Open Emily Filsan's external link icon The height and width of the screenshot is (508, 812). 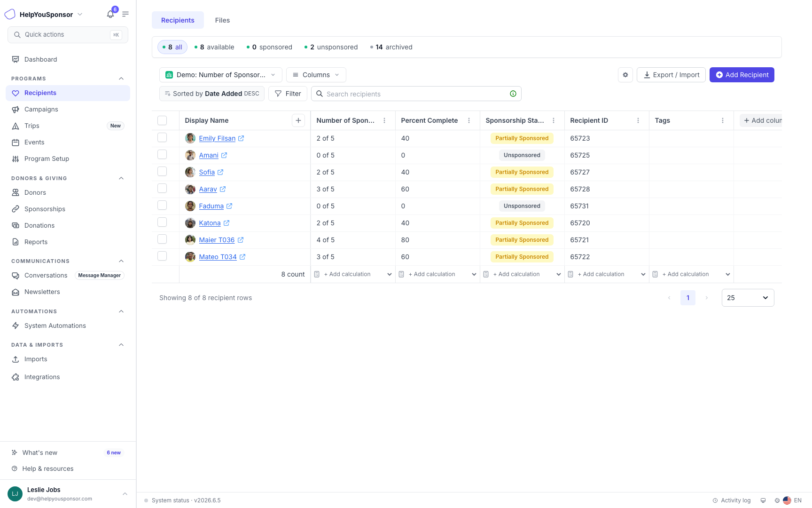(241, 138)
